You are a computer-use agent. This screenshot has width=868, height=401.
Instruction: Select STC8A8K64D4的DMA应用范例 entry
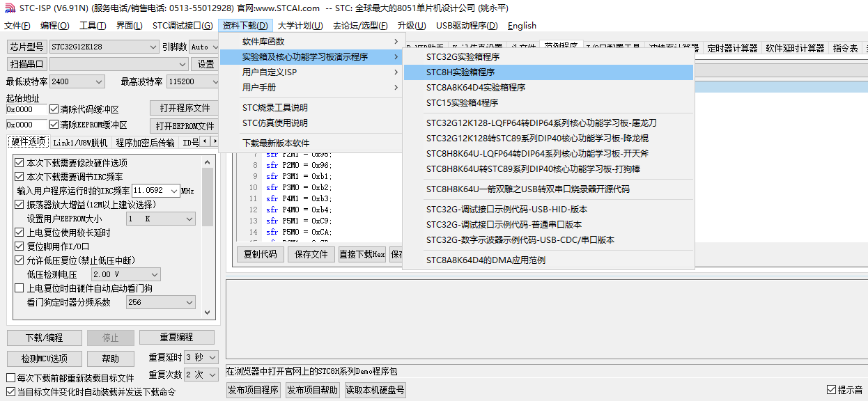pyautogui.click(x=549, y=260)
